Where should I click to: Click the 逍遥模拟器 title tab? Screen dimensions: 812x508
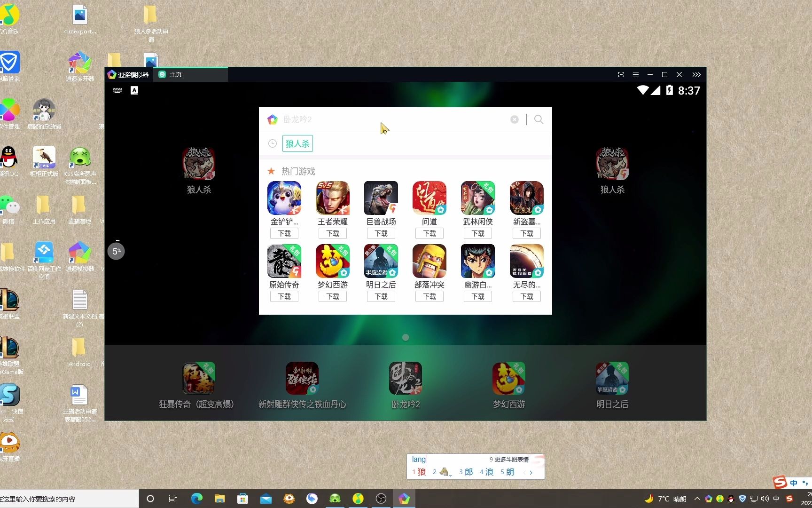click(x=129, y=75)
